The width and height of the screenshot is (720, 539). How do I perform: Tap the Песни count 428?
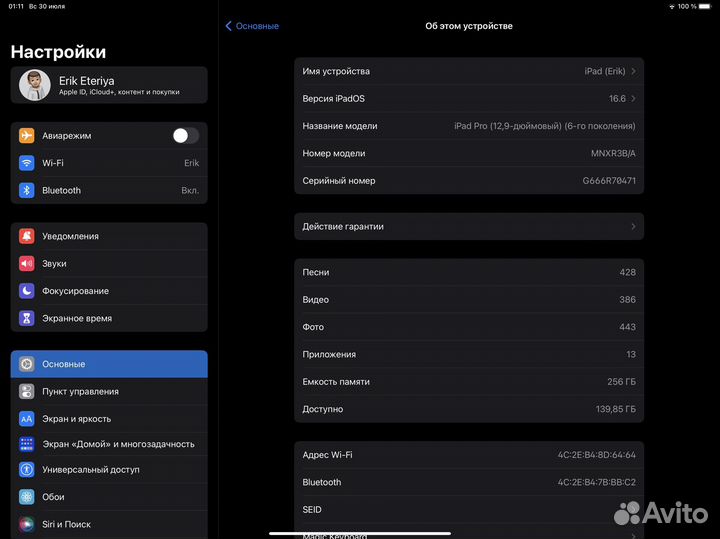coord(628,272)
